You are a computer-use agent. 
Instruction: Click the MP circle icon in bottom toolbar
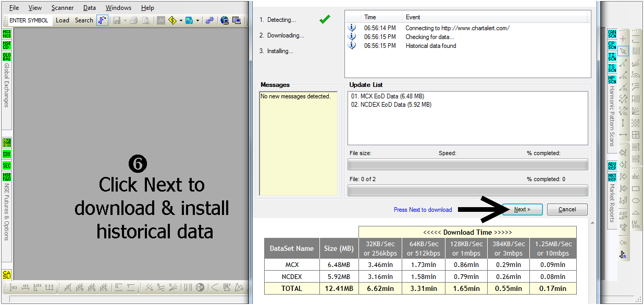point(200,287)
